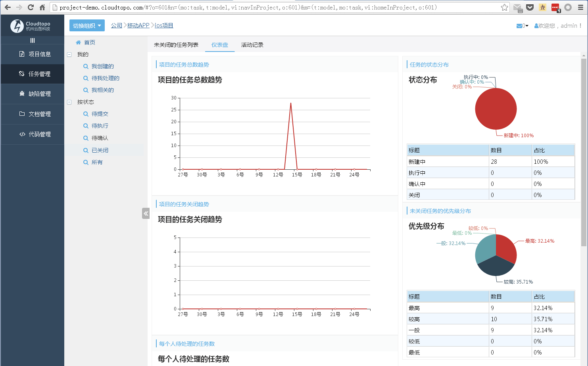Image resolution: width=588 pixels, height=366 pixels.
Task: Click 每个人待处理的任务数 panel title
Action: click(x=187, y=344)
